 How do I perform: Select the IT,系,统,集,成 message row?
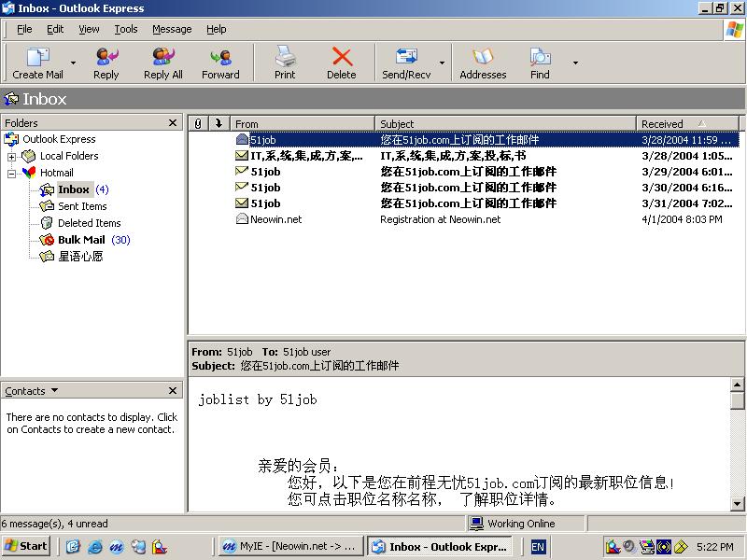click(463, 156)
